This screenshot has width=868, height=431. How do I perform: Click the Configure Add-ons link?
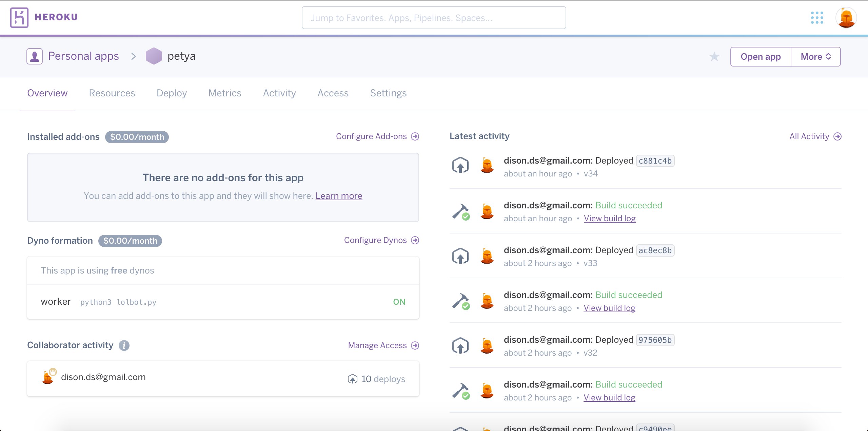[x=371, y=136]
